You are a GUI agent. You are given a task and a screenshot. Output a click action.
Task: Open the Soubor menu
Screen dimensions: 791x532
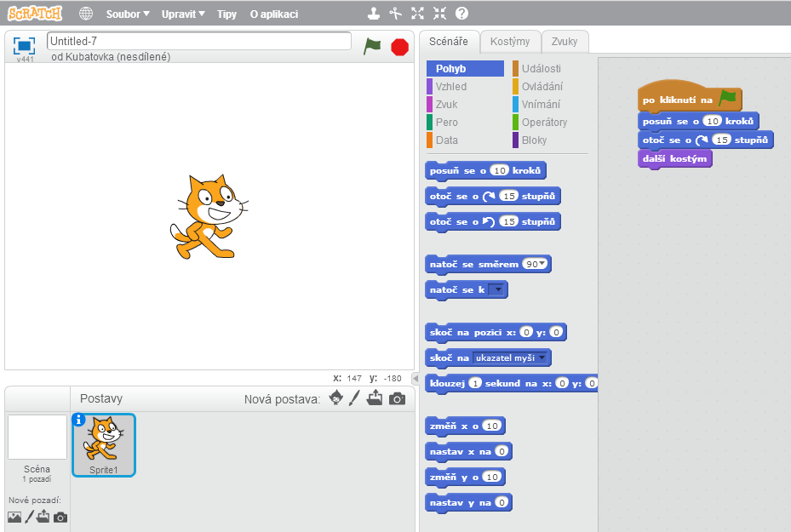128,14
